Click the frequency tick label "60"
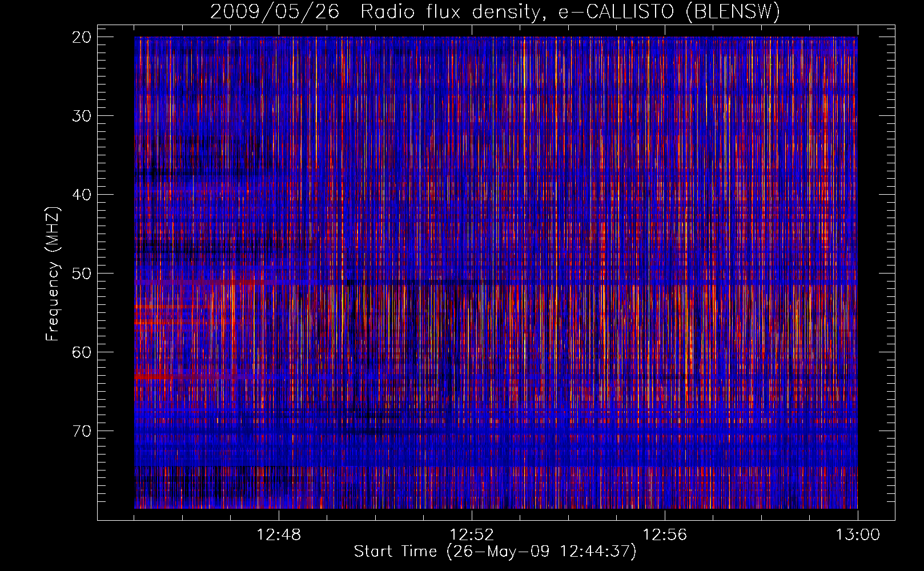Viewport: 924px width, 571px height. pyautogui.click(x=82, y=352)
